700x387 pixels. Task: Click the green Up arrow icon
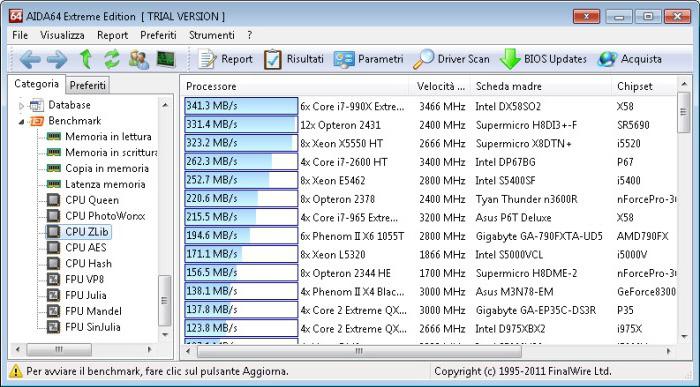(x=86, y=59)
